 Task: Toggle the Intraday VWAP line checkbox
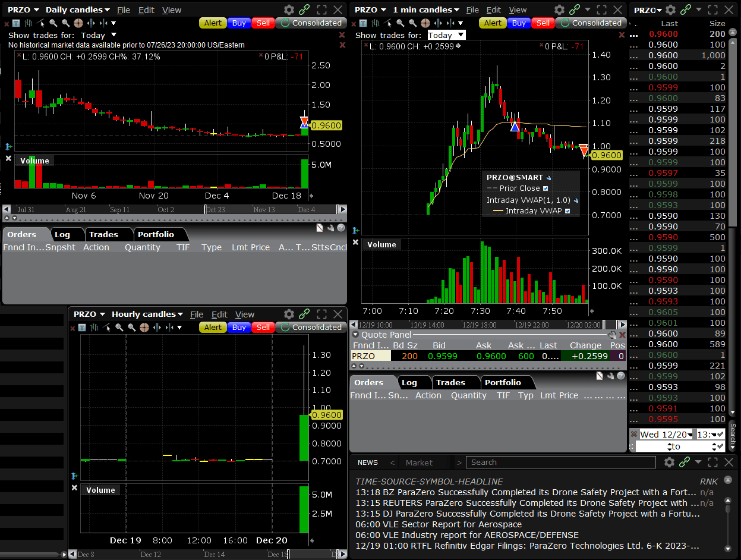567,210
